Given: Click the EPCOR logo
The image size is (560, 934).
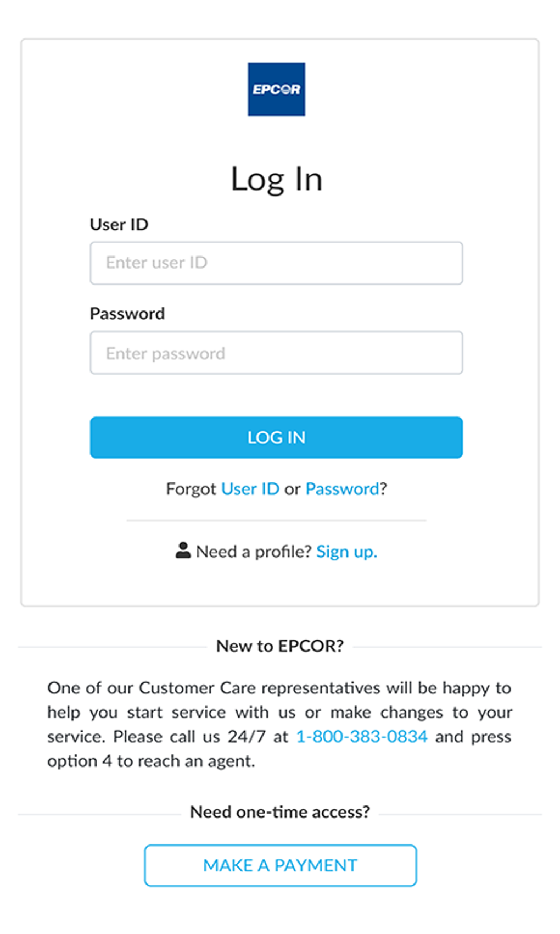Looking at the screenshot, I should coord(276,90).
